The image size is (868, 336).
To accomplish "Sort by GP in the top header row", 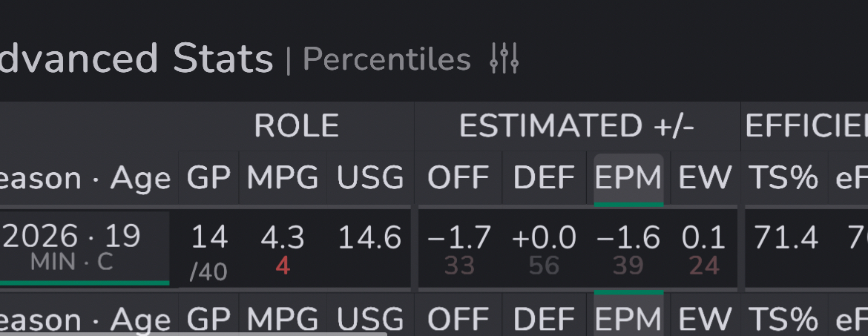I will 208,178.
